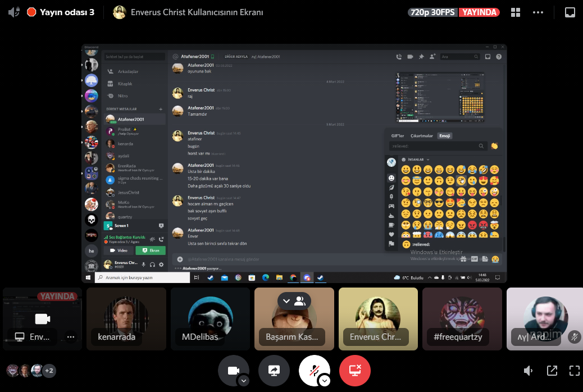Select the #freequartzy participant tile
Image resolution: width=583 pixels, height=392 pixels.
[x=462, y=319]
